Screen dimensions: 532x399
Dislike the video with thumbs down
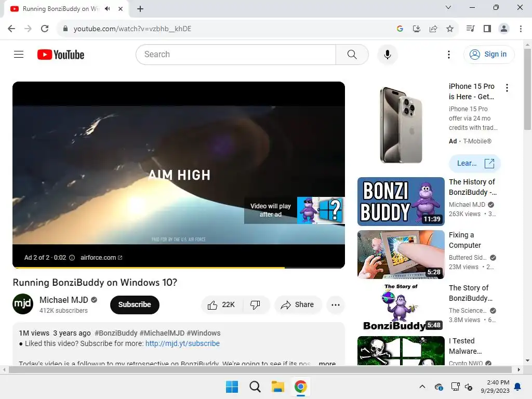click(256, 304)
